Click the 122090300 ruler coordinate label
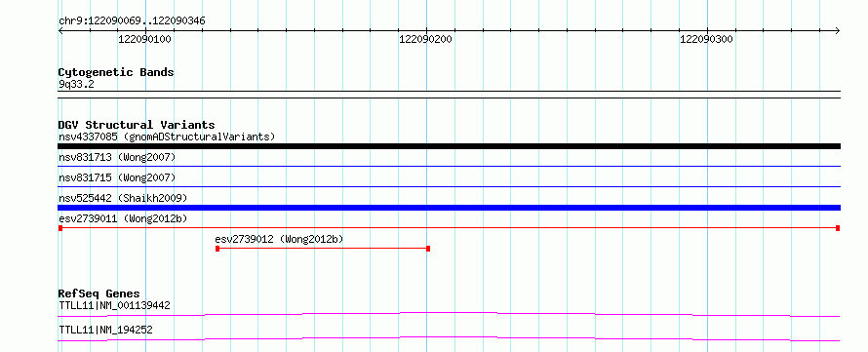Screen dimensions: 868x352 (706, 39)
